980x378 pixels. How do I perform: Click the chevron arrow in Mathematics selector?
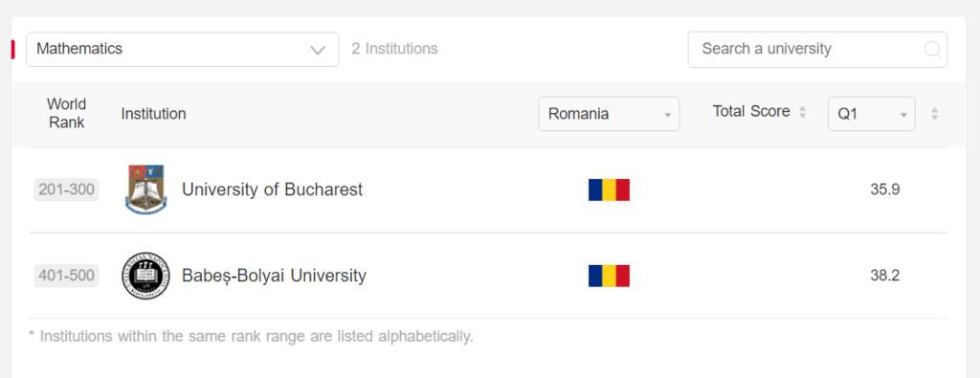pyautogui.click(x=318, y=50)
